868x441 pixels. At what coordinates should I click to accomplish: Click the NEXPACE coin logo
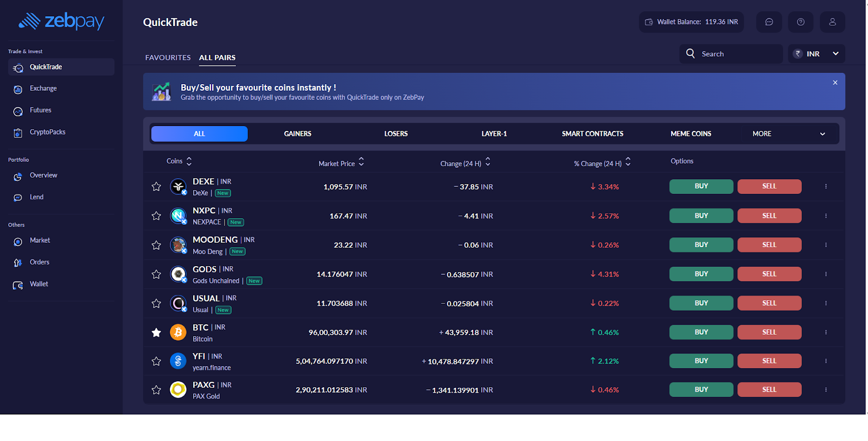178,216
